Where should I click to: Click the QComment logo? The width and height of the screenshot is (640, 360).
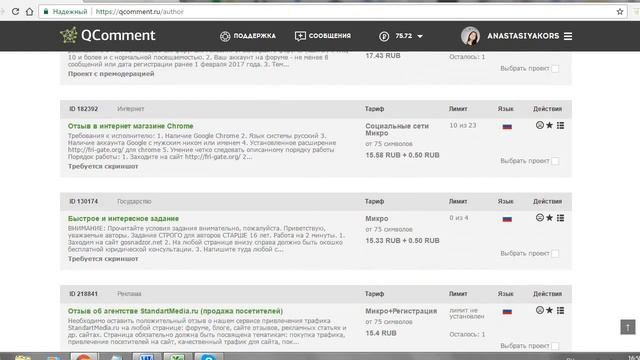coord(108,36)
